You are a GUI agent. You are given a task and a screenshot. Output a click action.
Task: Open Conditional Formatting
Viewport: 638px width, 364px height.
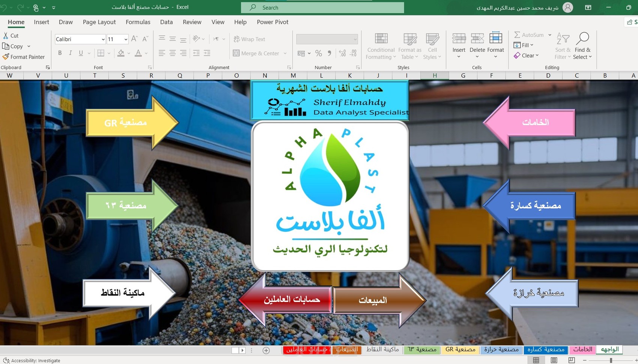(x=381, y=46)
